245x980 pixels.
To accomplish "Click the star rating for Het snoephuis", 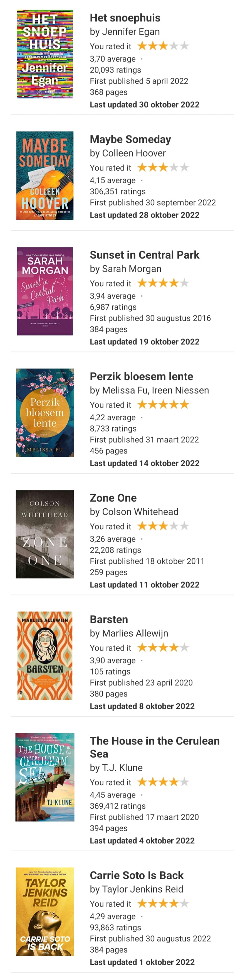I will pyautogui.click(x=163, y=46).
